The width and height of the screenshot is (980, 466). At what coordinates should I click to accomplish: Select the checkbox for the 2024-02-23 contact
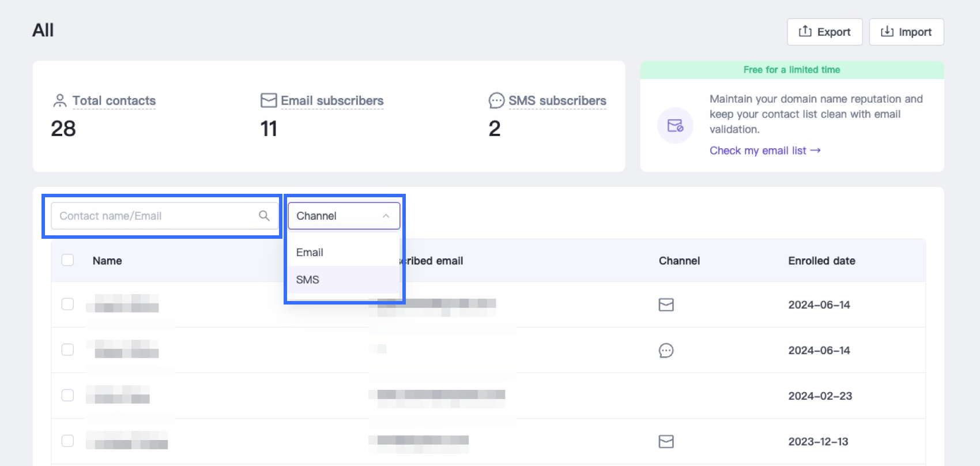67,395
